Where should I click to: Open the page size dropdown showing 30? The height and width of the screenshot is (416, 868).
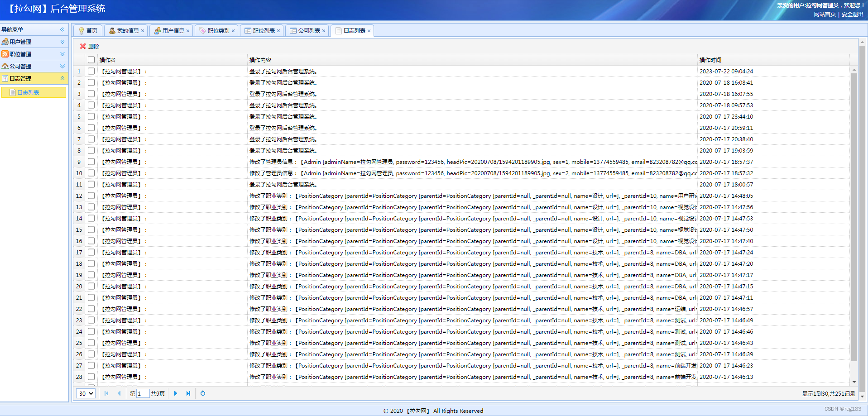[86, 393]
